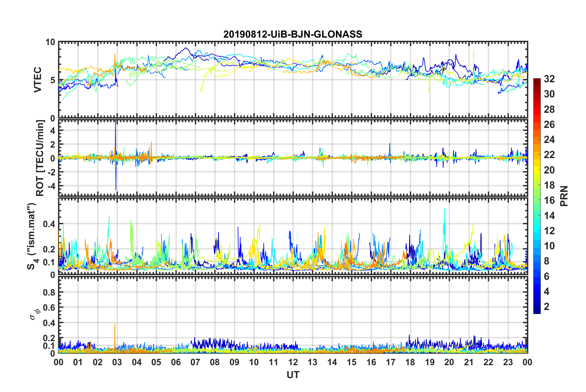Click the VTEC panel y-tick label 5
This screenshot has width=586, height=392.
tap(53, 80)
